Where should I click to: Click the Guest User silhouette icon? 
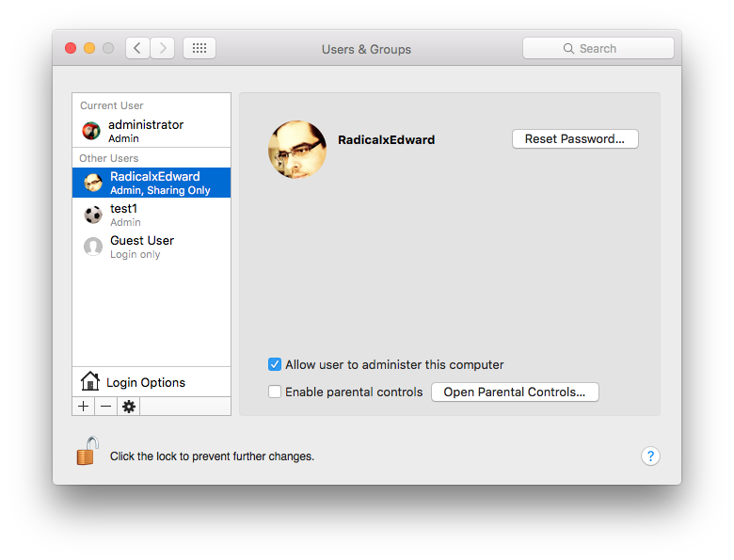(93, 247)
